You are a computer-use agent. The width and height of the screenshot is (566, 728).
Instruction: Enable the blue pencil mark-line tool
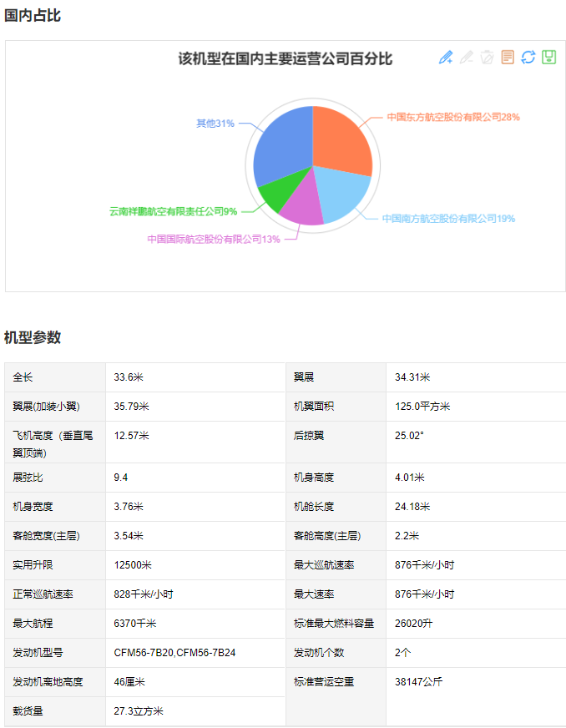click(446, 57)
